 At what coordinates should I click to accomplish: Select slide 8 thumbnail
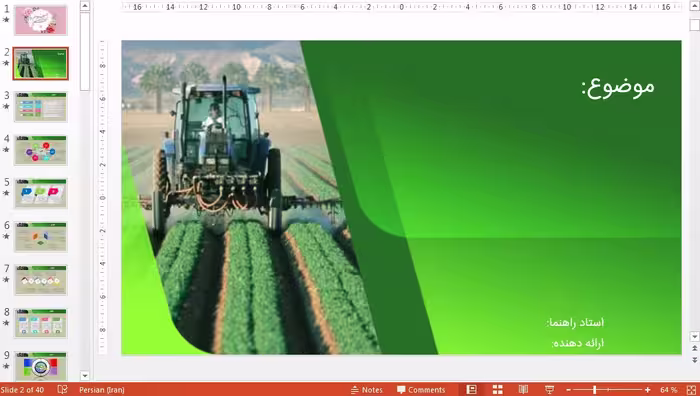[41, 323]
